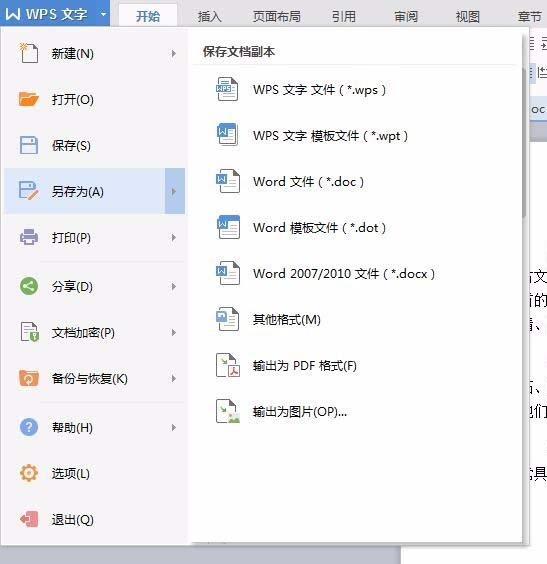The height and width of the screenshot is (564, 547).
Task: Click the Other formats icon
Action: [227, 319]
